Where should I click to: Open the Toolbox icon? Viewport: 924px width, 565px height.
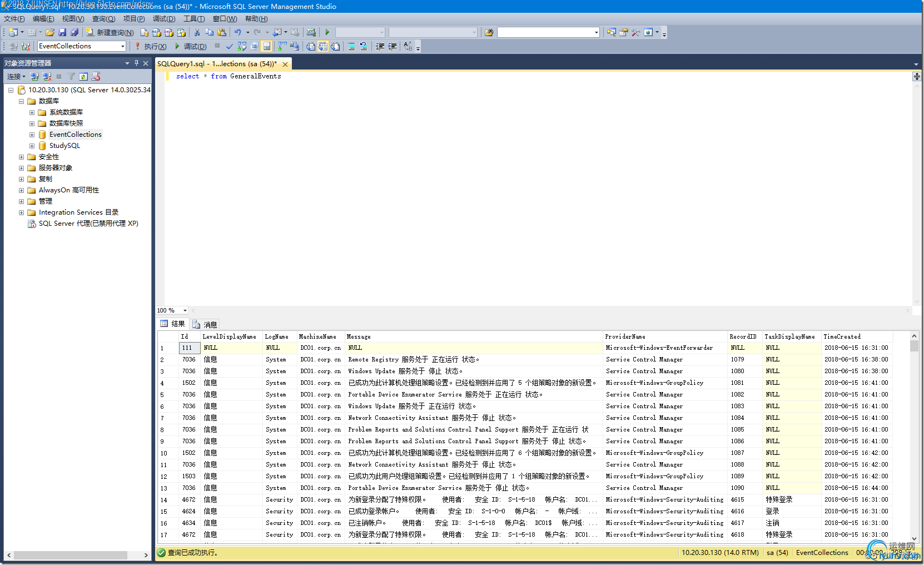click(636, 32)
